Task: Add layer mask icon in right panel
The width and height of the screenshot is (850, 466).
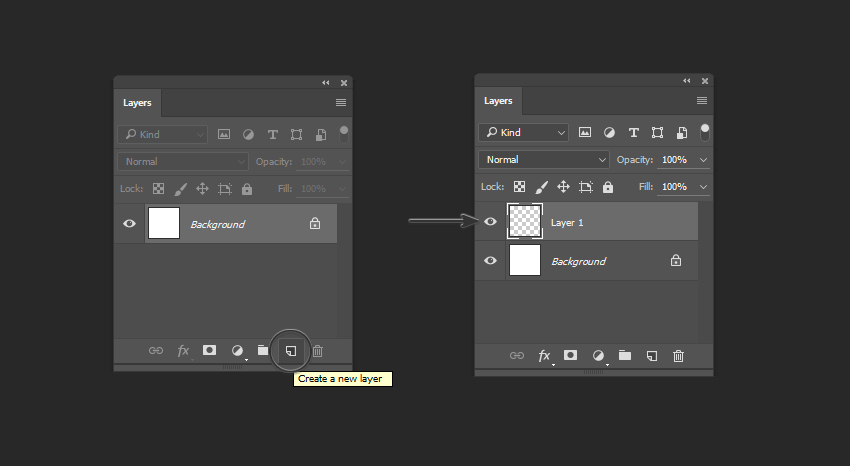Action: (570, 355)
